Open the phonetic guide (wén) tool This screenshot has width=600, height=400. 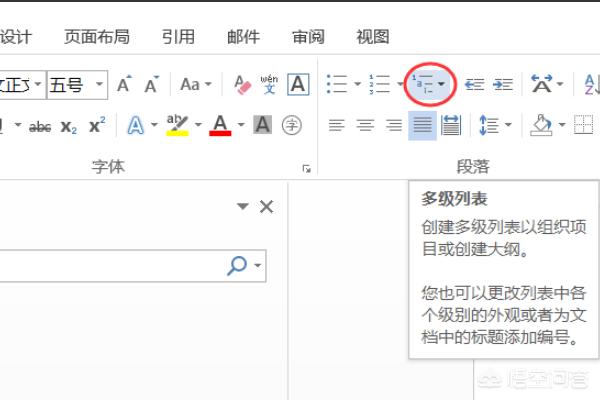tap(269, 85)
